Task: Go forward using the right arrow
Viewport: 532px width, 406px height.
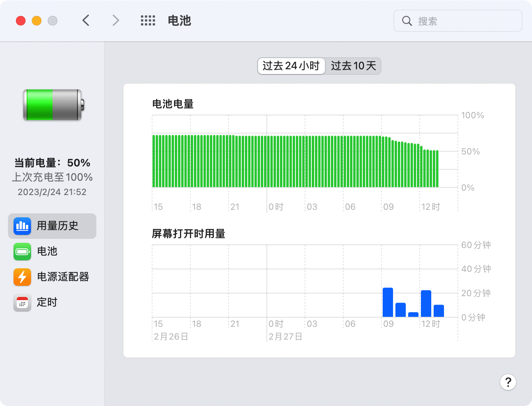Action: point(115,21)
